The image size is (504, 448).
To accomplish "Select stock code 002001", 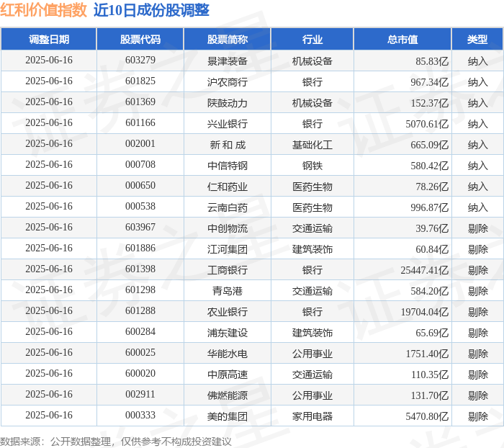I will click(x=140, y=144).
